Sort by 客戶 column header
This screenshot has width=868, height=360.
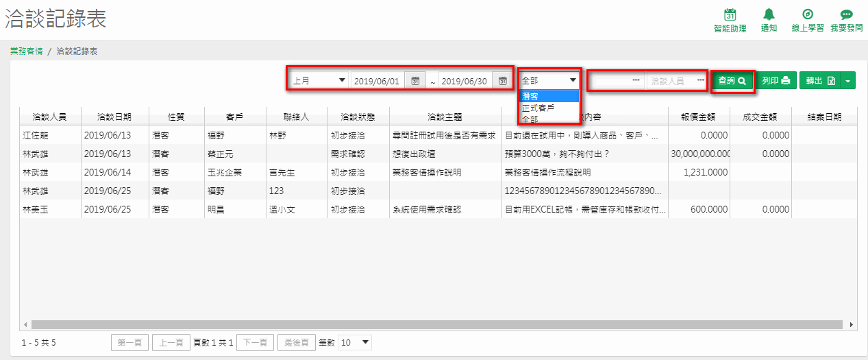click(x=235, y=117)
